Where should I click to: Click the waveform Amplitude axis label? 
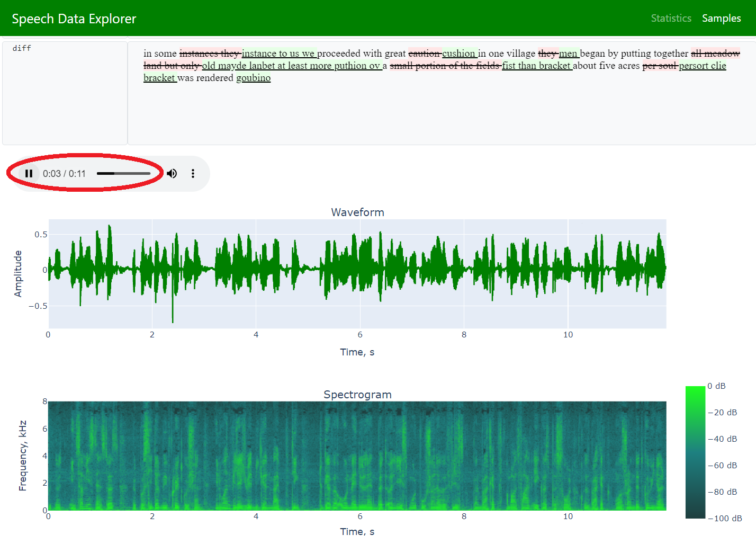pyautogui.click(x=18, y=273)
